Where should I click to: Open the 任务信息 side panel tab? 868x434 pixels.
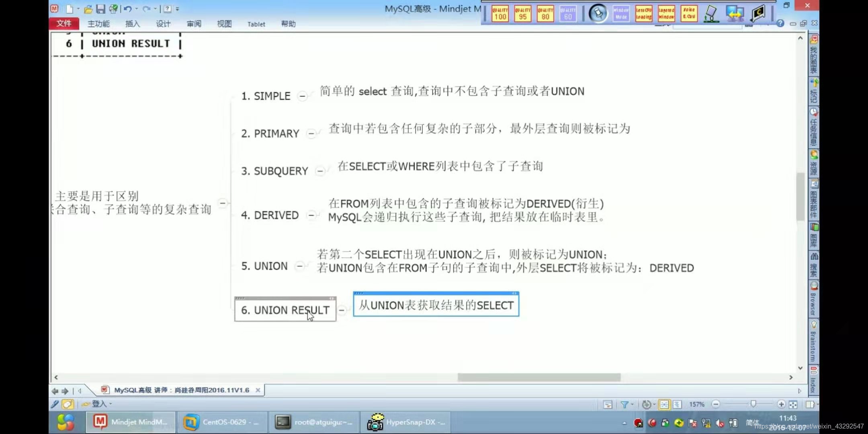pyautogui.click(x=814, y=127)
